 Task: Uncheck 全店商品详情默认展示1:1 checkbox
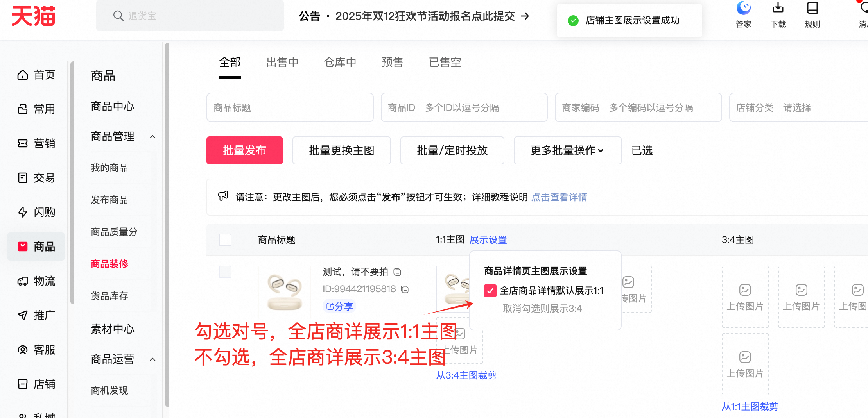[x=490, y=291]
